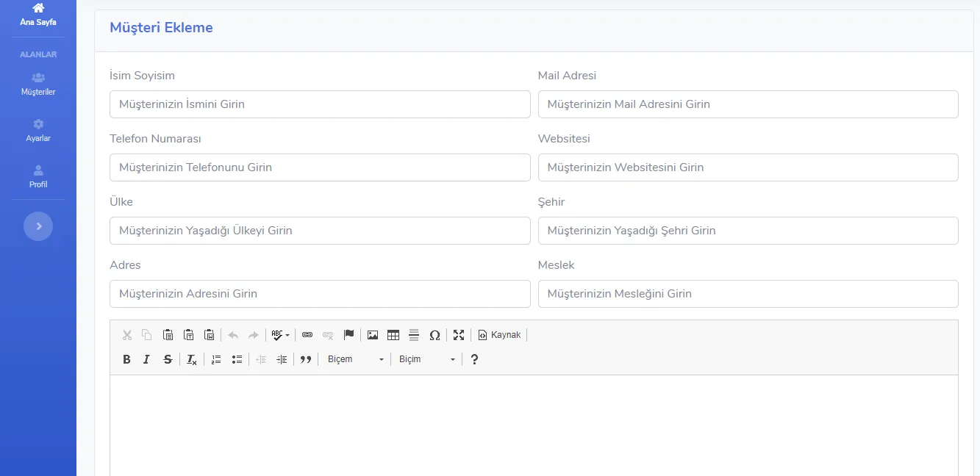980x476 pixels.
Task: Toggle bold formatting
Action: pos(126,359)
